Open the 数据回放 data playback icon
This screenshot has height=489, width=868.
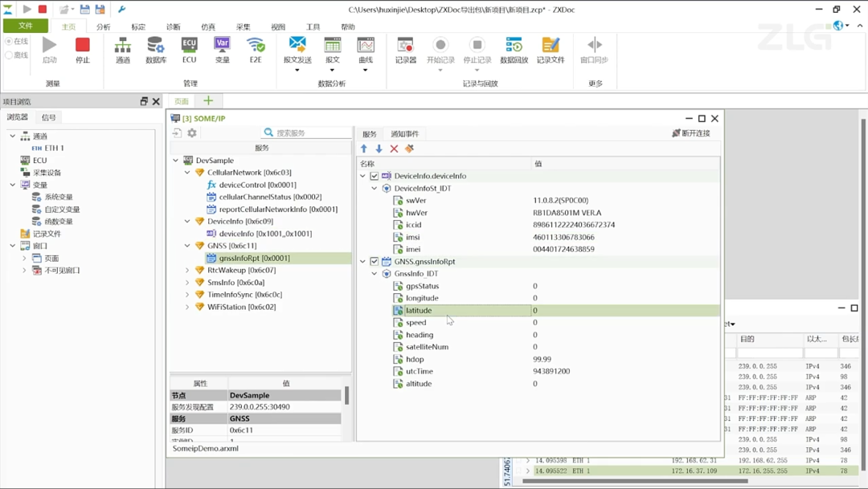tap(514, 46)
